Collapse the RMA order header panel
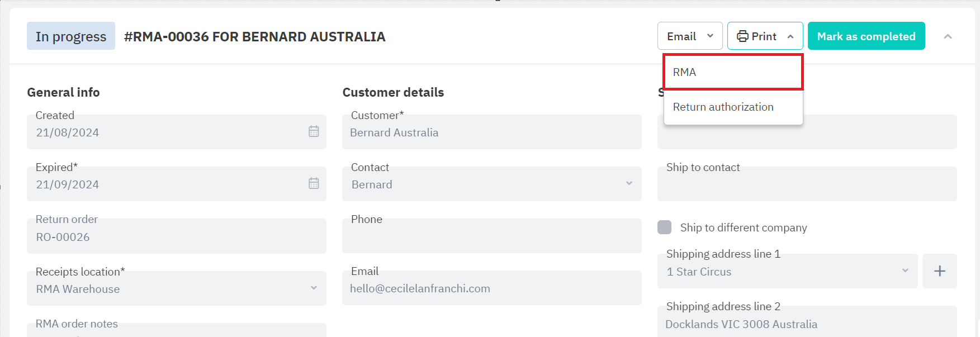This screenshot has height=337, width=980. 948,36
